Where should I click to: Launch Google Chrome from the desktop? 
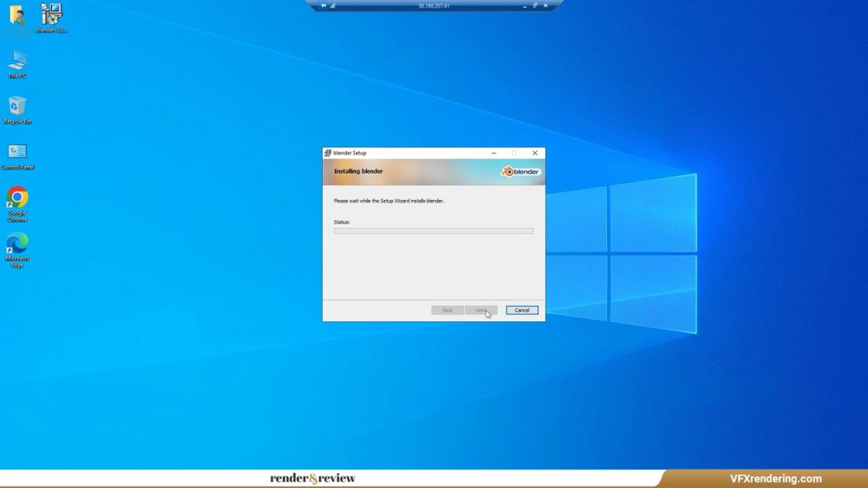click(17, 203)
